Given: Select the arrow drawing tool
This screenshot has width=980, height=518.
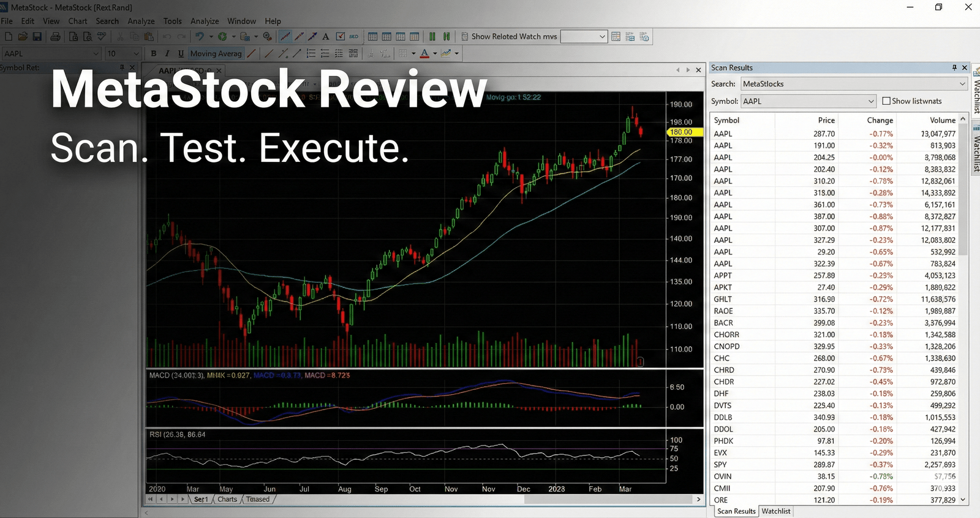Looking at the screenshot, I should (312, 37).
